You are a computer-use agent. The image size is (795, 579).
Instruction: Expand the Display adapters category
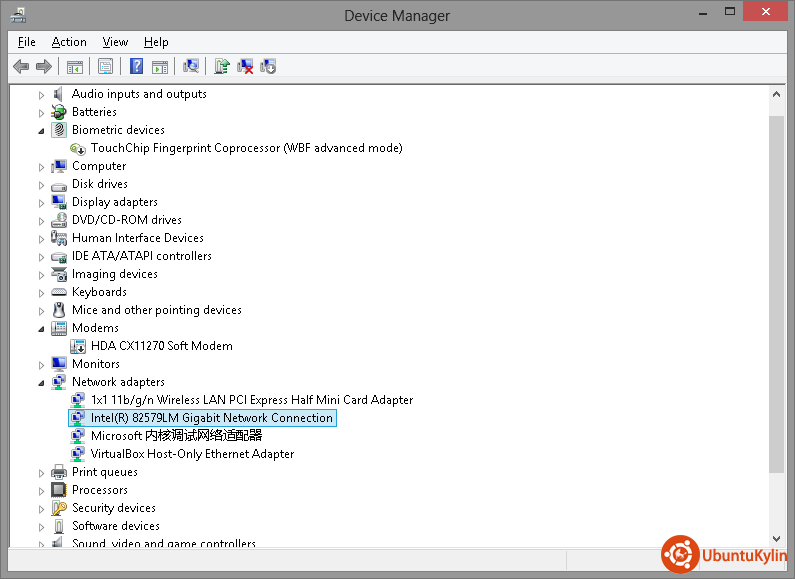click(x=42, y=202)
